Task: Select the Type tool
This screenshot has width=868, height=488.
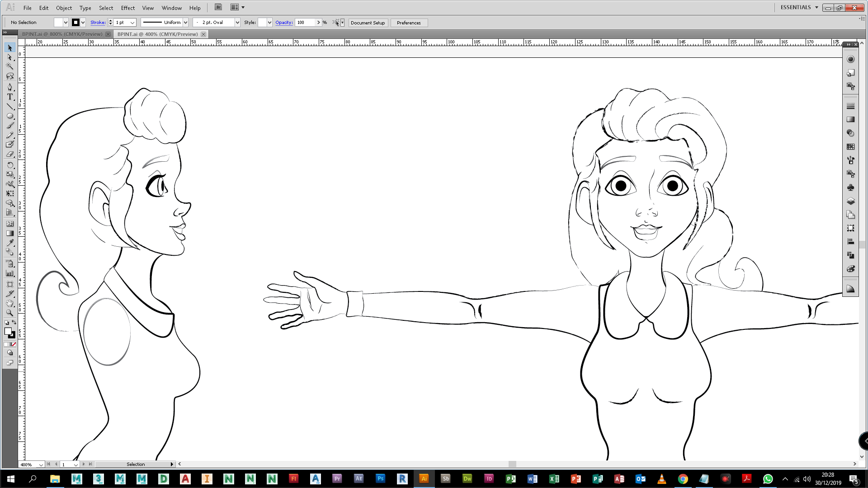Action: tap(10, 97)
